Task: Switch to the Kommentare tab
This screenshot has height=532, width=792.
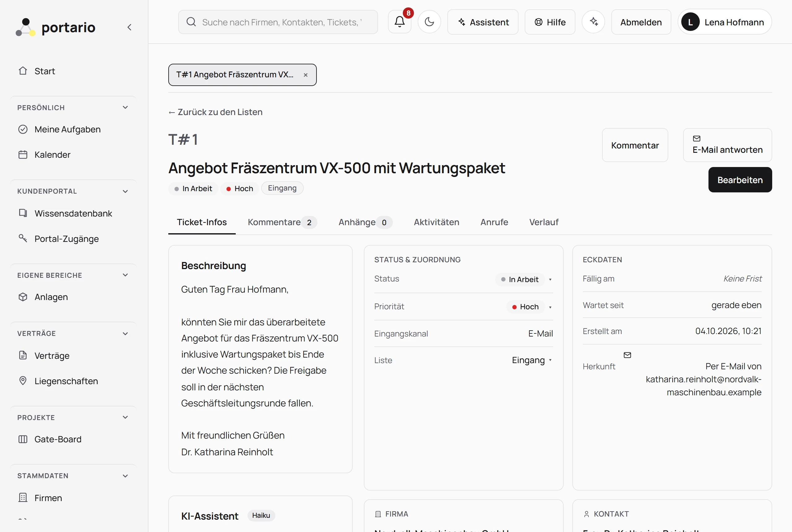Action: click(282, 222)
